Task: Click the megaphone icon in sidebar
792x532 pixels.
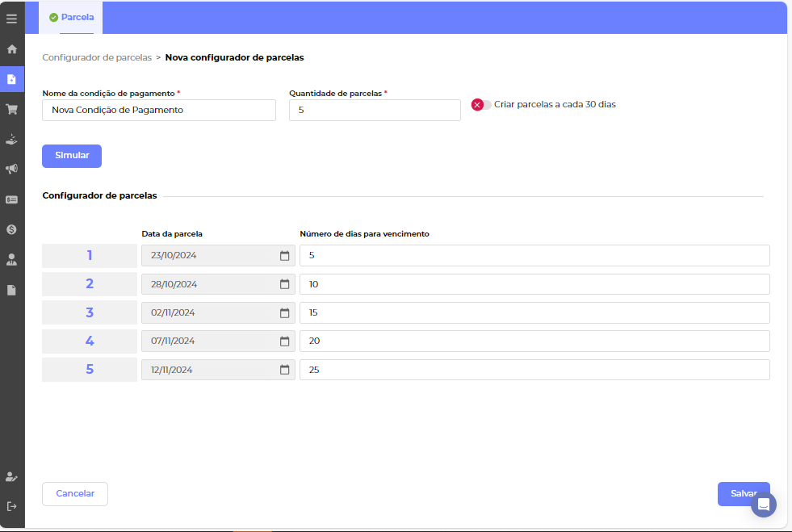Action: 12,169
